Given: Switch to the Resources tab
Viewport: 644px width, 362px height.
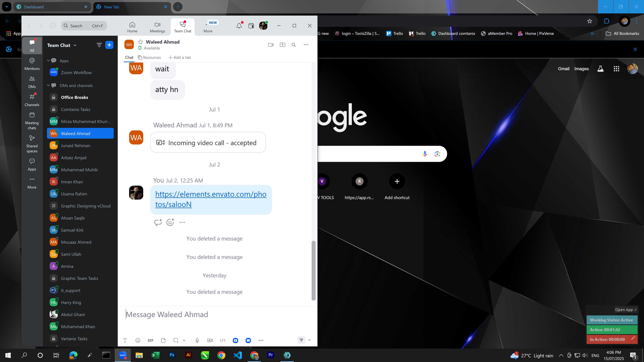Looking at the screenshot, I should (x=149, y=57).
